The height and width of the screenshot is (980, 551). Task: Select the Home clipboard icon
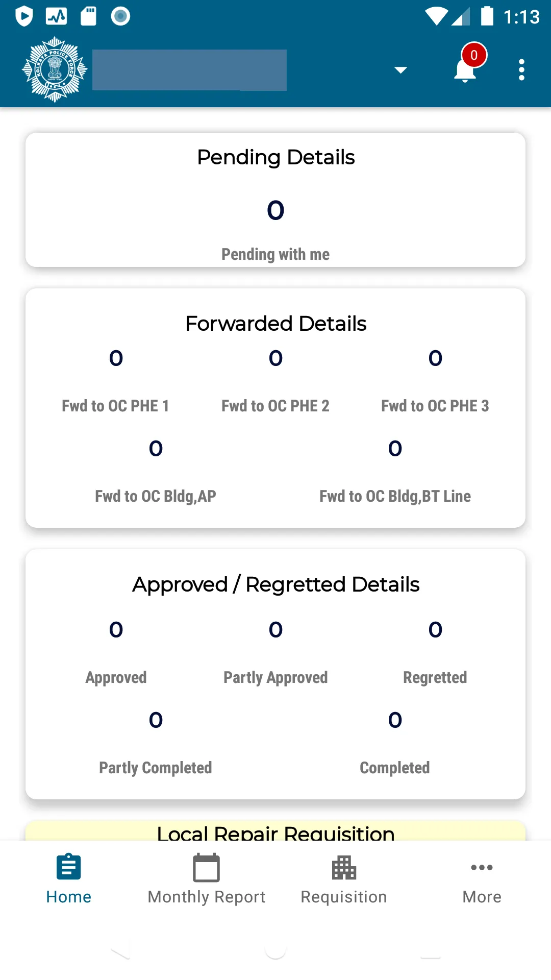click(x=69, y=867)
